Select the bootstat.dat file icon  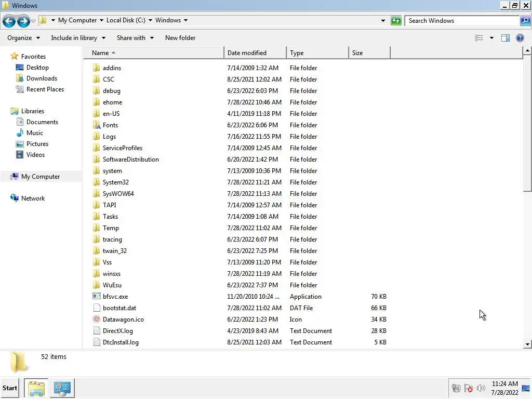pyautogui.click(x=96, y=308)
